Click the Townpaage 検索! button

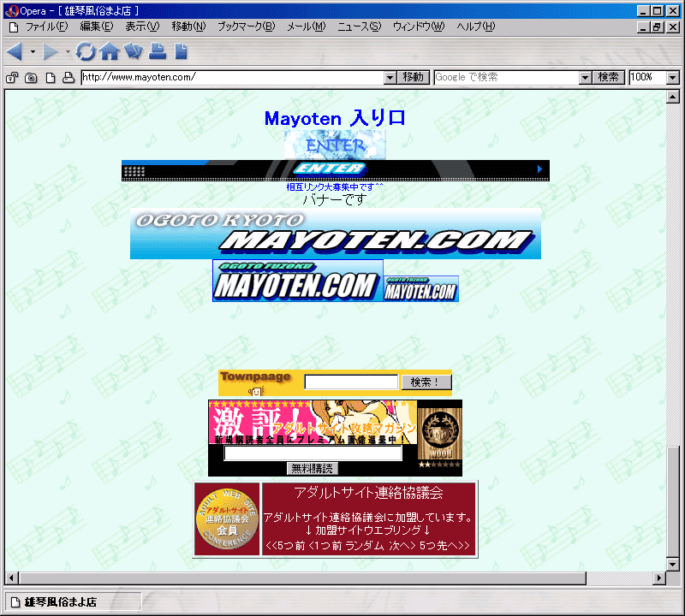pos(426,382)
